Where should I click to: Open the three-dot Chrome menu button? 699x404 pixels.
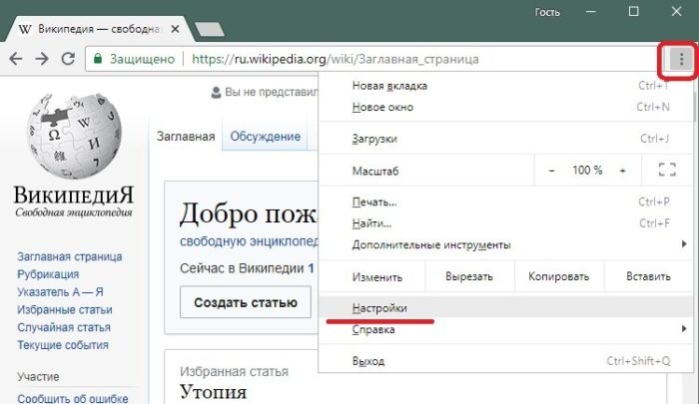click(x=681, y=59)
